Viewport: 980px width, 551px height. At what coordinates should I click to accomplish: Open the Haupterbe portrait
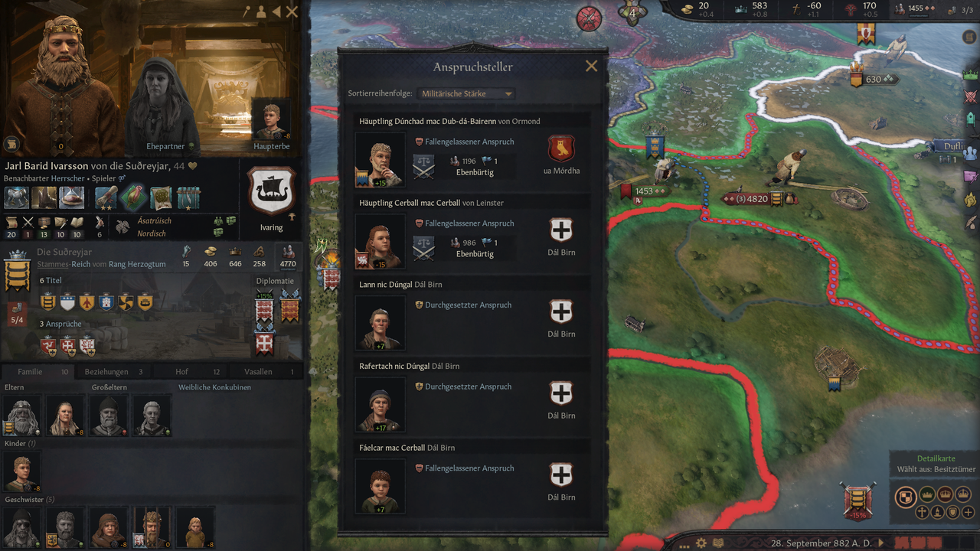[x=271, y=119]
